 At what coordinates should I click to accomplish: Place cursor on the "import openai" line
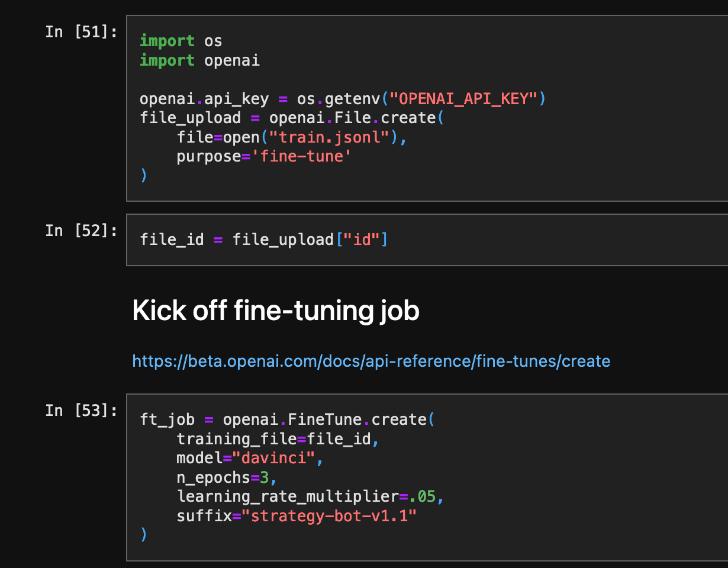coord(199,60)
